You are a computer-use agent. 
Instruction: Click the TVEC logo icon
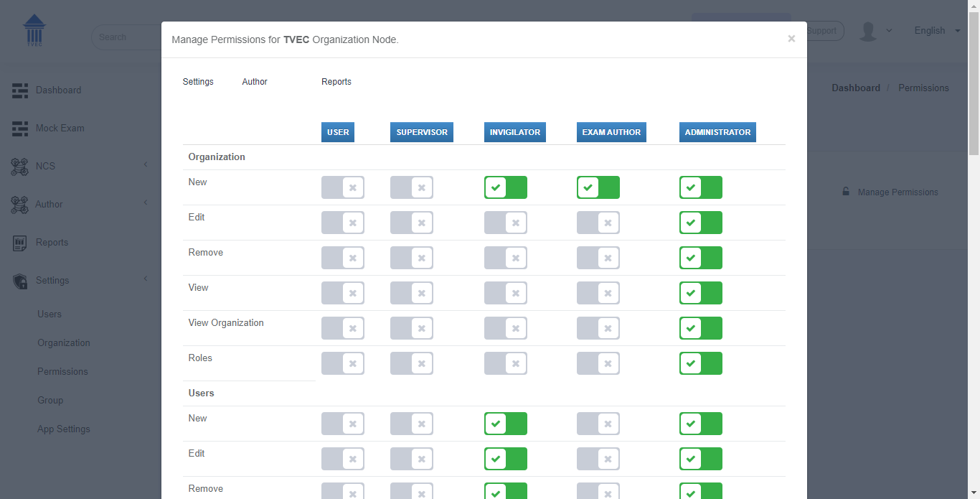[x=34, y=30]
